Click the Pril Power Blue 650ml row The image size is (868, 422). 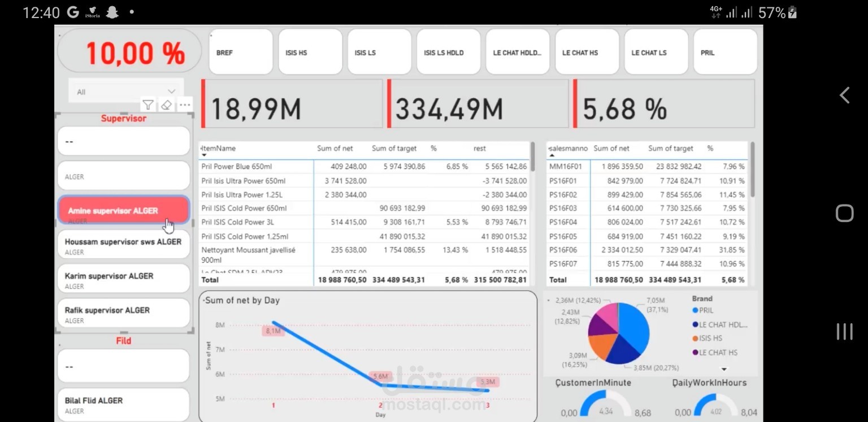click(x=364, y=167)
